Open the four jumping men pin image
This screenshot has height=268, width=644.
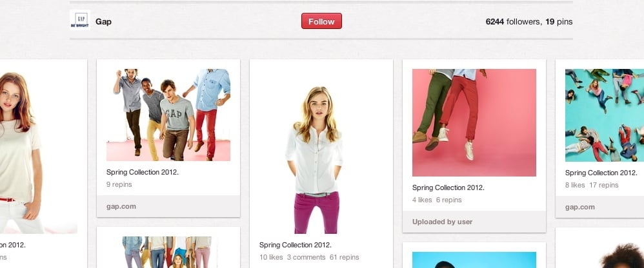coord(168,115)
